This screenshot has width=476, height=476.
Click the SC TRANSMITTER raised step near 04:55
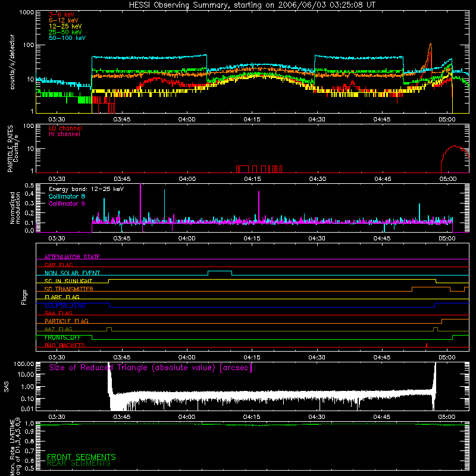click(x=431, y=287)
